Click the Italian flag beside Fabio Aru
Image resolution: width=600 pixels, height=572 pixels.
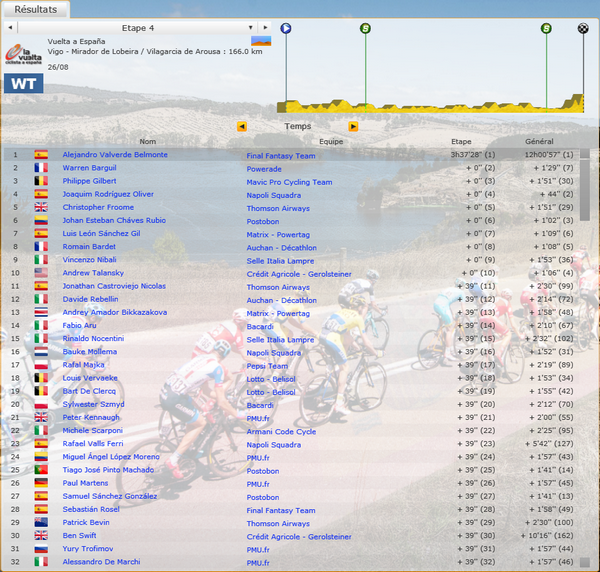(x=41, y=325)
